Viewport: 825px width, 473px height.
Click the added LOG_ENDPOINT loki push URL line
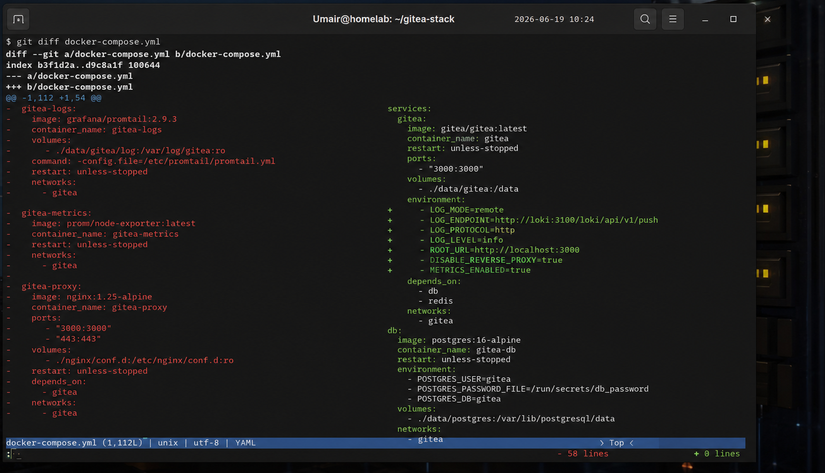[544, 220]
